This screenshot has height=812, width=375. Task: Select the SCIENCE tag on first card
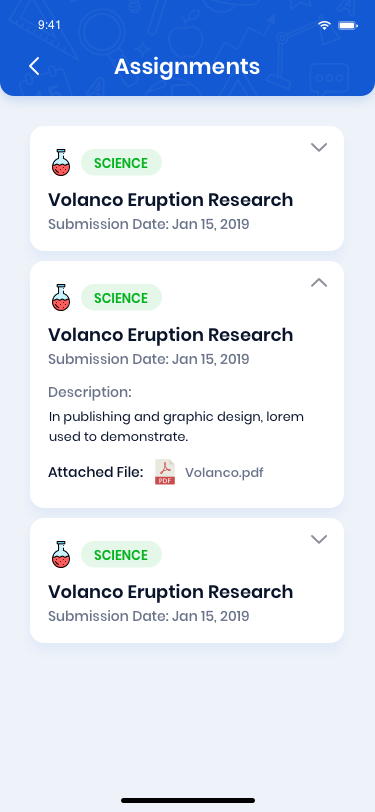pos(121,163)
